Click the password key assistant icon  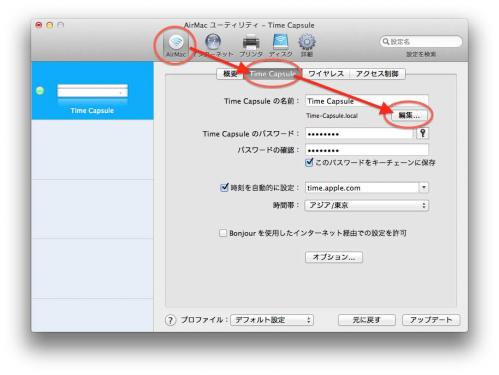point(423,133)
